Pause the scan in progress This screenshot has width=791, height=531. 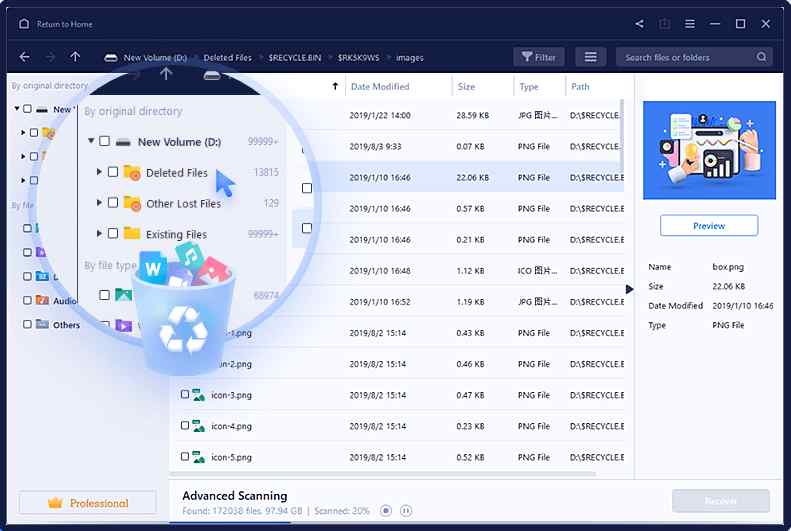point(406,511)
